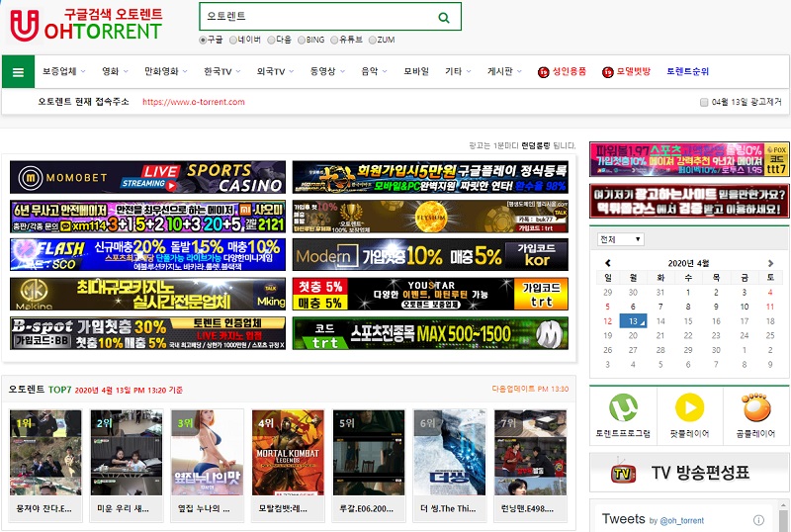Viewport: 791px width, 532px height.
Task: Open the @oh_torrent Twitter link
Action: pos(681,520)
